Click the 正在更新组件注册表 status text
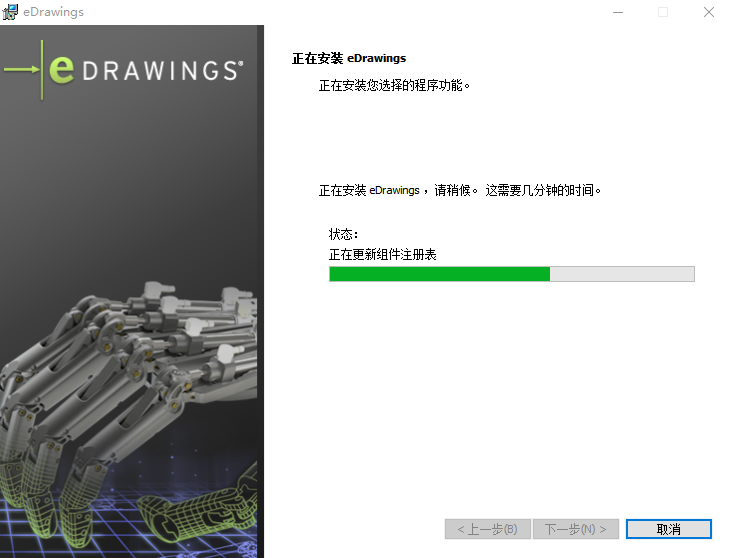This screenshot has height=558, width=732. point(382,254)
